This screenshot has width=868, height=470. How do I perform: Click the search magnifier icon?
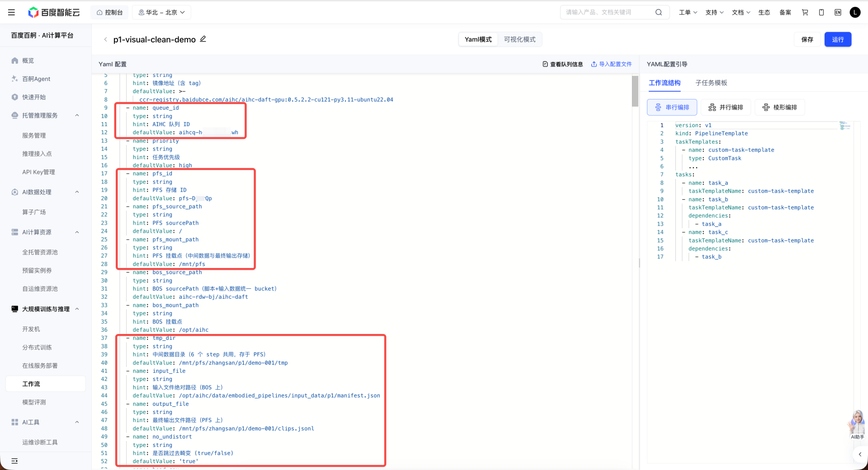pyautogui.click(x=659, y=12)
